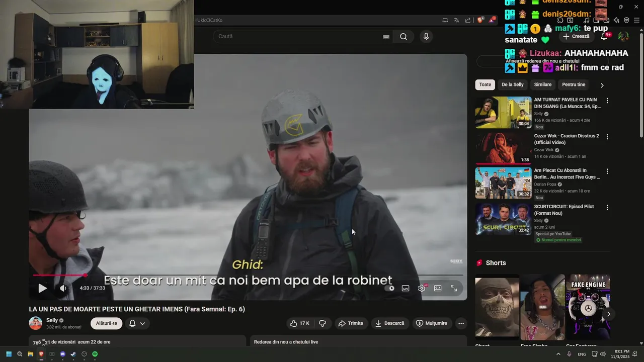Start voice search with the microphone icon

click(x=426, y=36)
